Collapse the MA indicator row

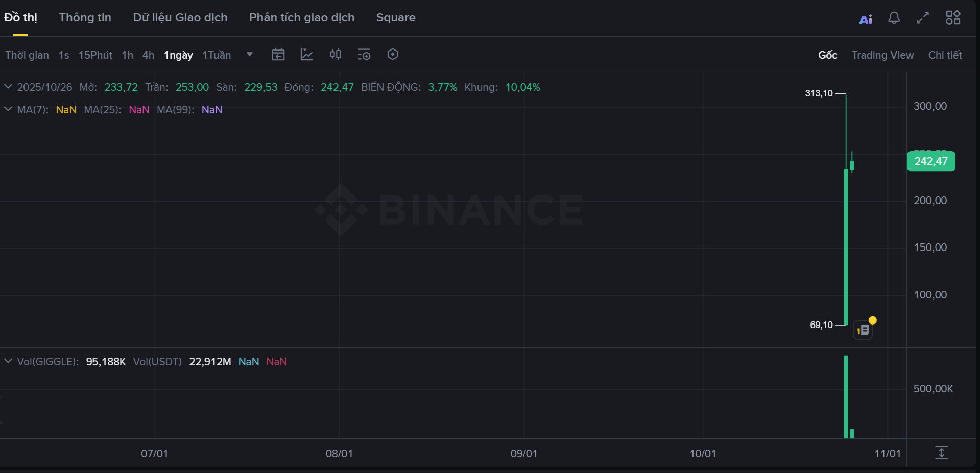pos(8,109)
